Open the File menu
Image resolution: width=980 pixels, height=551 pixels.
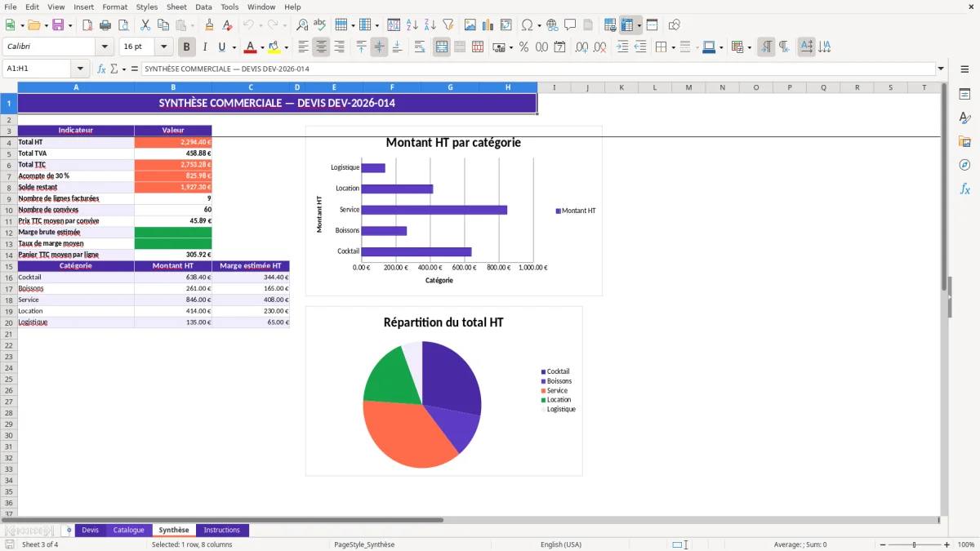(x=11, y=7)
